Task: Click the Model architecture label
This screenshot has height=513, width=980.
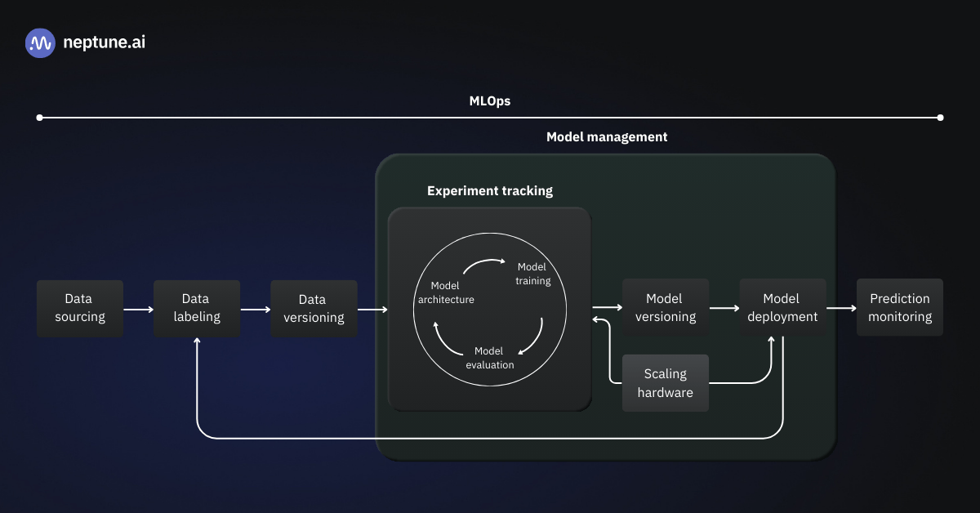Action: click(446, 292)
